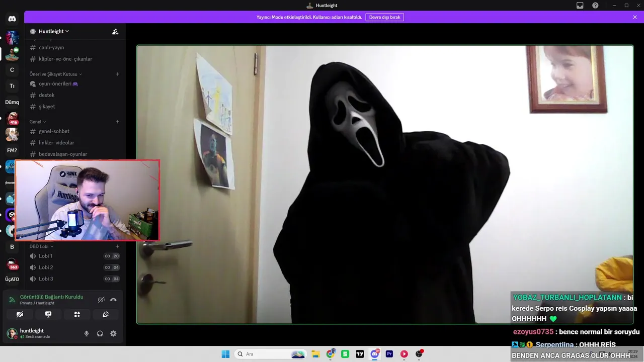Click the Ara taskbar search box
644x362 pixels.
(x=270, y=354)
